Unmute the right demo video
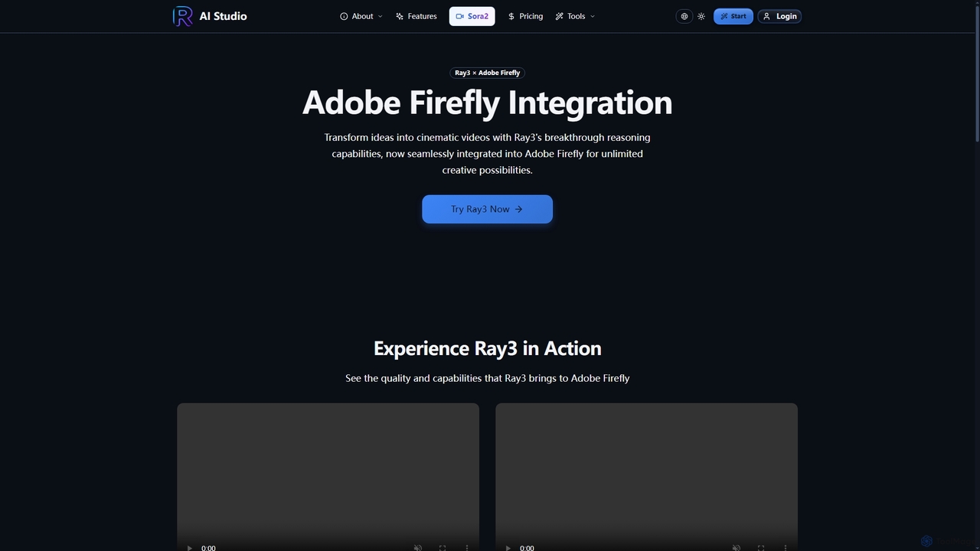 (737, 547)
